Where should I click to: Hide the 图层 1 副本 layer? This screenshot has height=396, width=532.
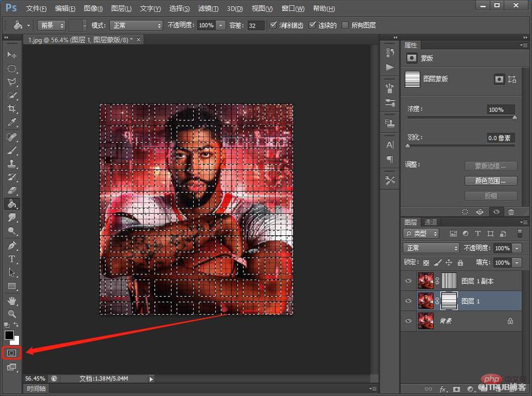click(408, 281)
